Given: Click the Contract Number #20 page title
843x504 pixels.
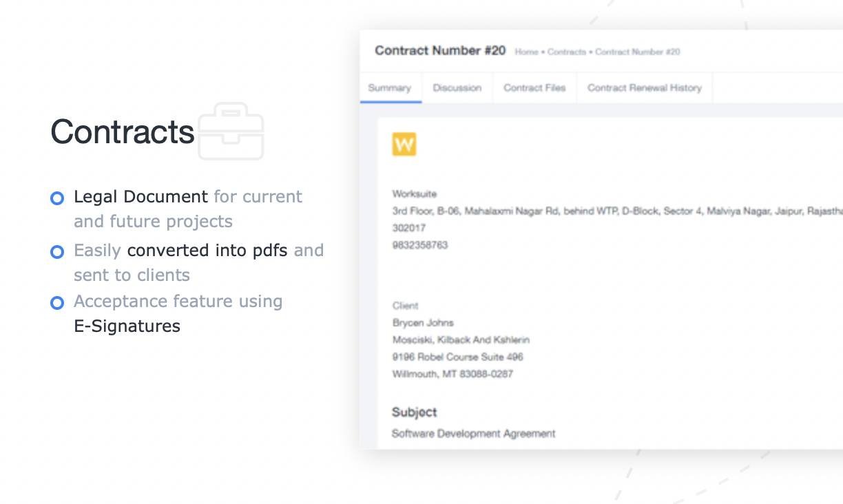Looking at the screenshot, I should pos(440,51).
